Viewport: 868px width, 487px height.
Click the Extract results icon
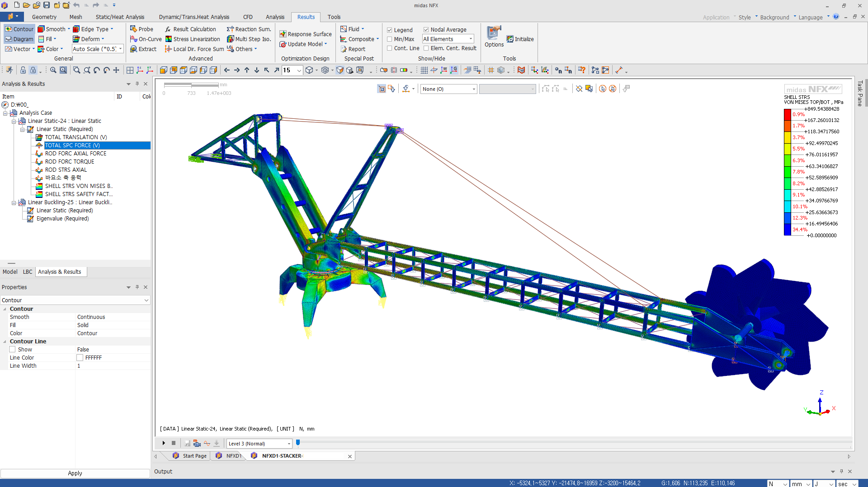pyautogui.click(x=134, y=49)
